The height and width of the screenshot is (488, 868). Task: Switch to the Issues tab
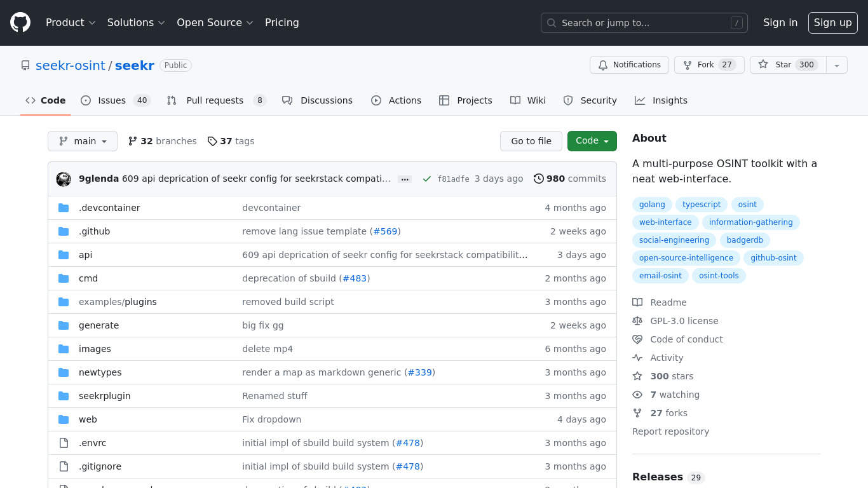pos(115,100)
